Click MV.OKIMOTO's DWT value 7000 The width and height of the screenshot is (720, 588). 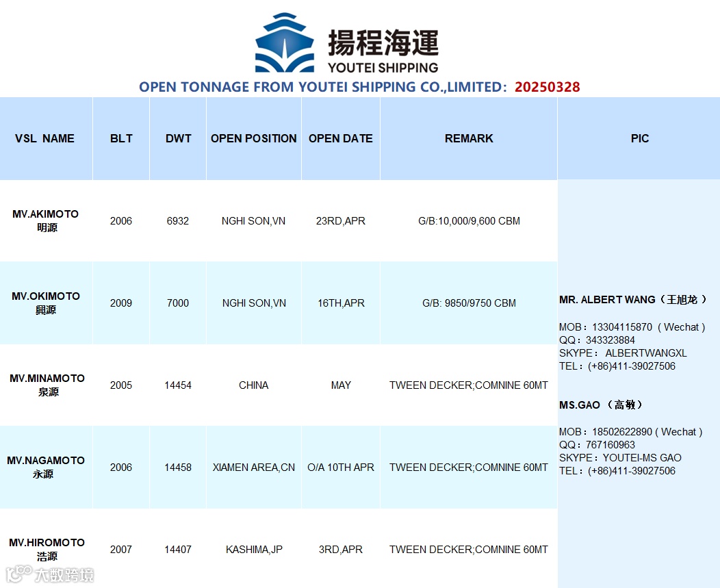(178, 303)
